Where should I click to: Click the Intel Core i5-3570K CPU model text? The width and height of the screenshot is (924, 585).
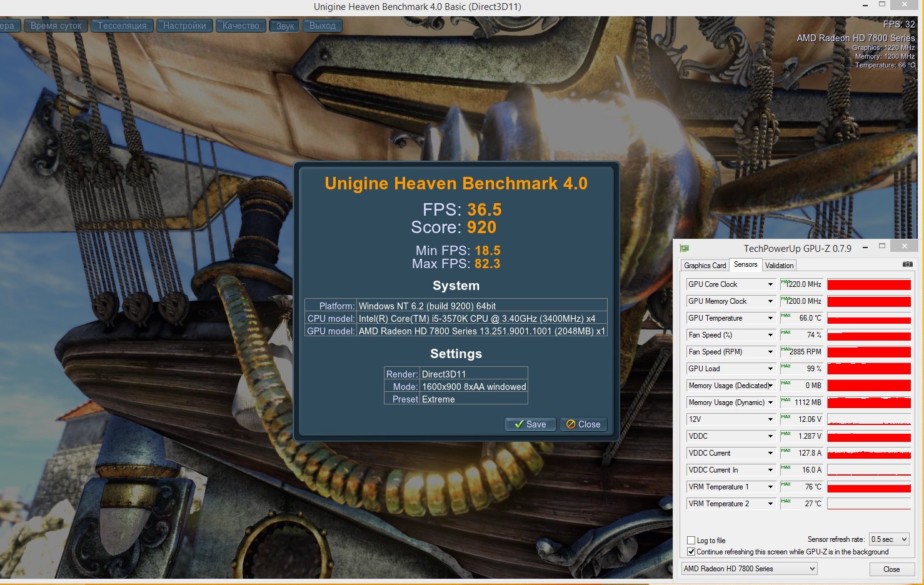click(477, 319)
